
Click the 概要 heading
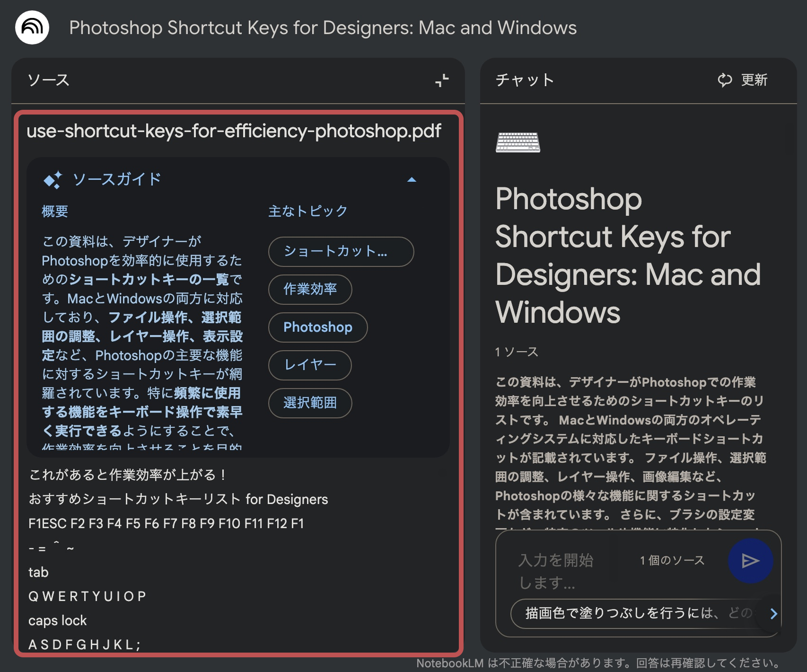click(x=55, y=211)
